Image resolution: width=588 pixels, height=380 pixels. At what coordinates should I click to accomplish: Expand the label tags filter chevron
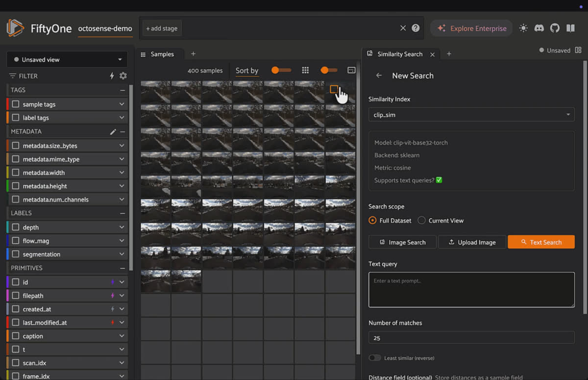pos(122,118)
